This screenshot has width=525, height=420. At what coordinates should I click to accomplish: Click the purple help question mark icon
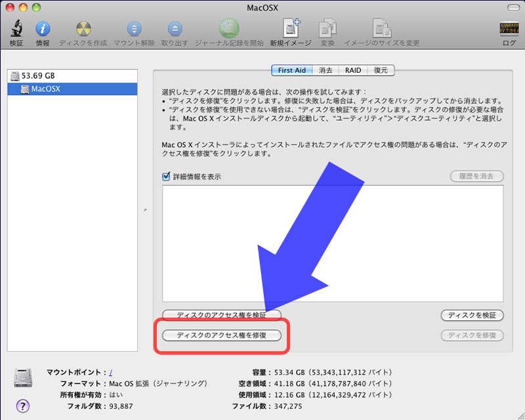[x=23, y=406]
